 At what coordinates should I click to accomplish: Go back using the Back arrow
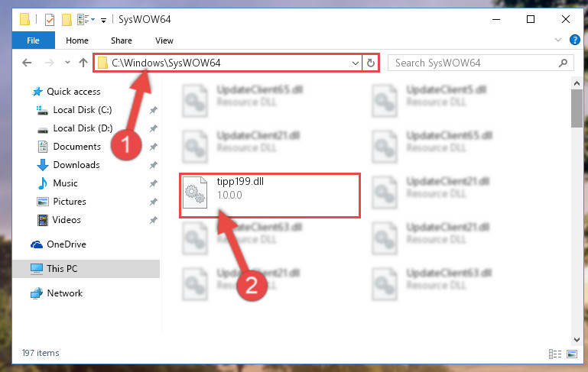coord(27,63)
